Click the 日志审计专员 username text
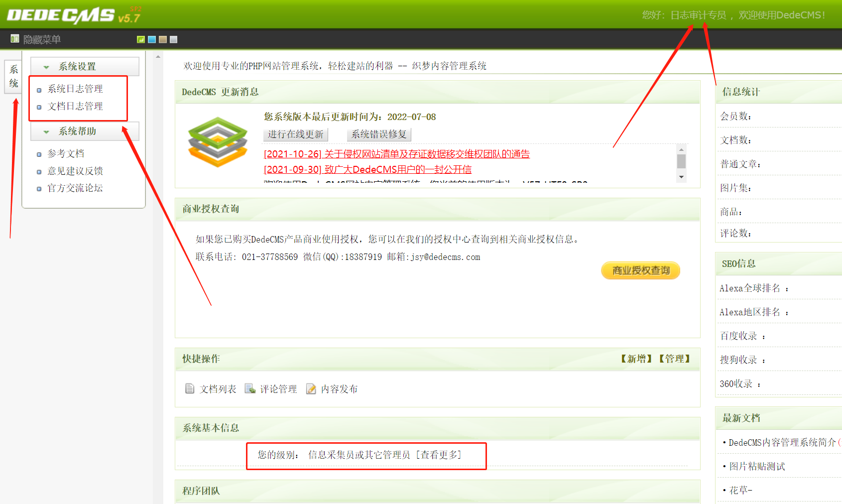Screen dimensions: 842x504 click(x=698, y=15)
